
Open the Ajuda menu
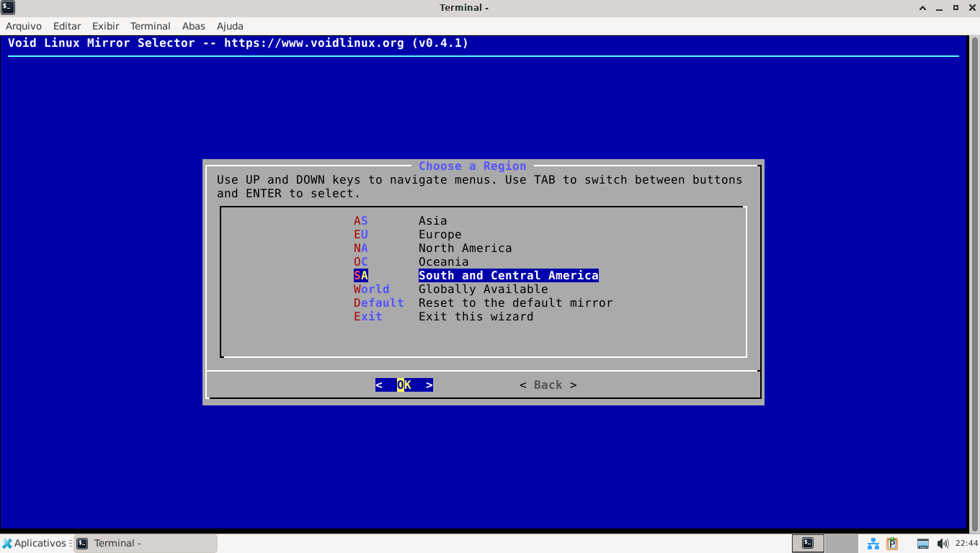tap(230, 26)
